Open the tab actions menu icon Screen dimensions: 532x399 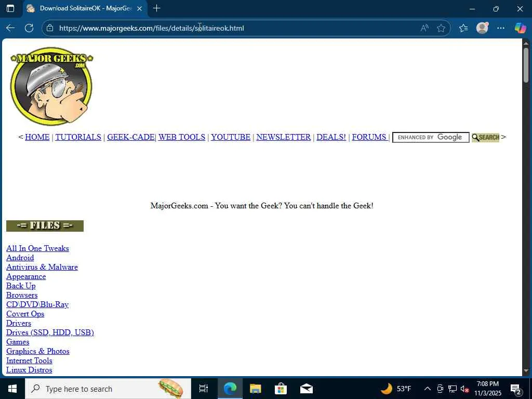pyautogui.click(x=10, y=8)
